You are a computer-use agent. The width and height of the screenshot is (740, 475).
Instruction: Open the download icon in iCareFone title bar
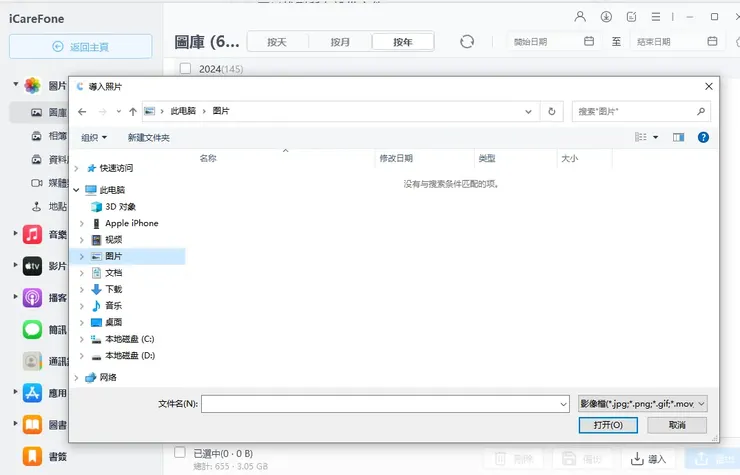[x=606, y=17]
